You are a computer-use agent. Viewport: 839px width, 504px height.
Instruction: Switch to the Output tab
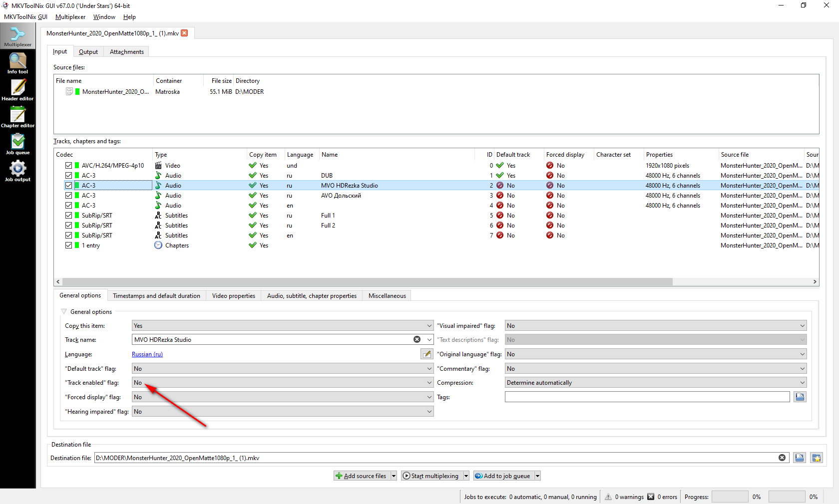[x=88, y=51]
